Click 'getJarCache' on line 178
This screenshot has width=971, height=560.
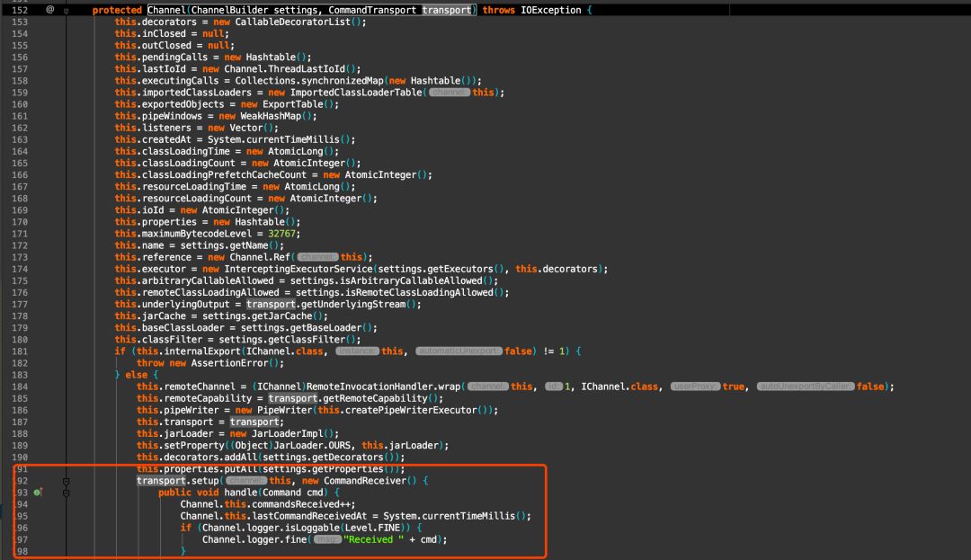(281, 316)
